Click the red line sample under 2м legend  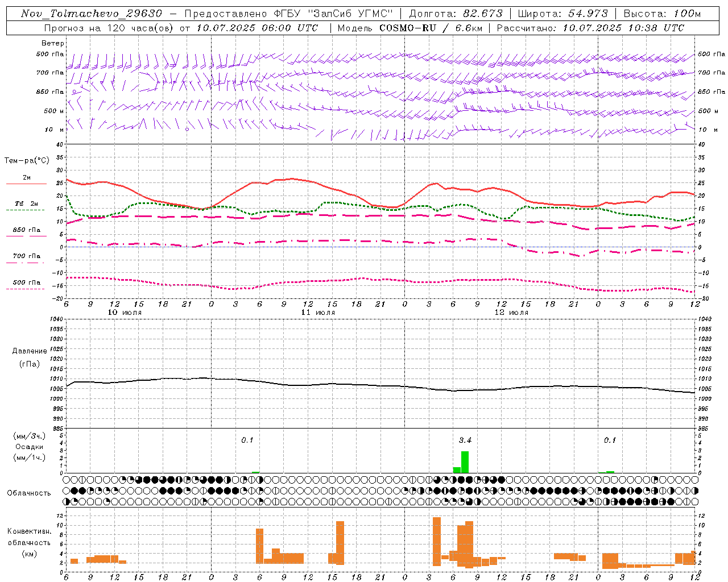coord(26,184)
